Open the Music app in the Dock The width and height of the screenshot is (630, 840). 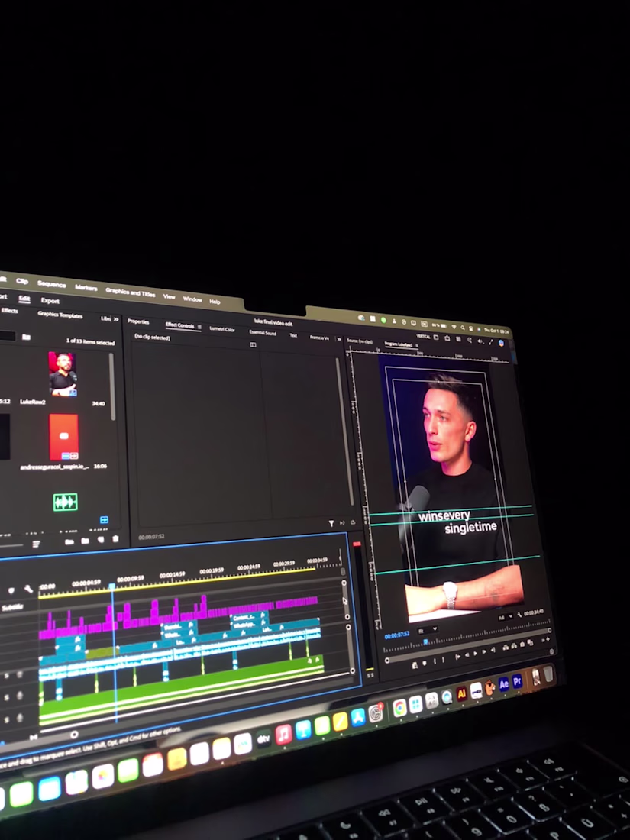click(283, 734)
